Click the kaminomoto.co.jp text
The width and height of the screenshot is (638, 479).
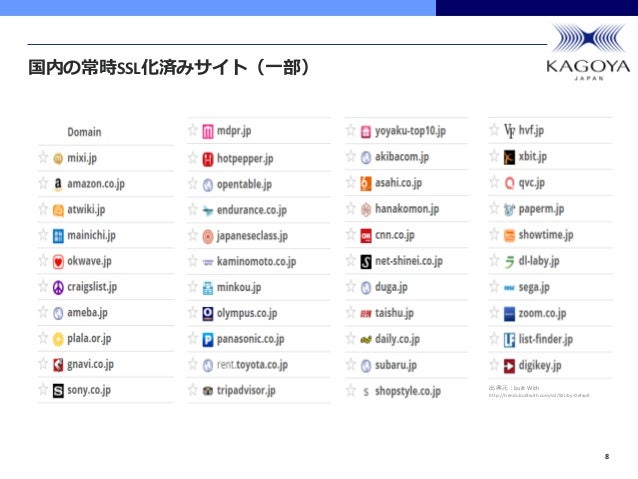point(256,262)
